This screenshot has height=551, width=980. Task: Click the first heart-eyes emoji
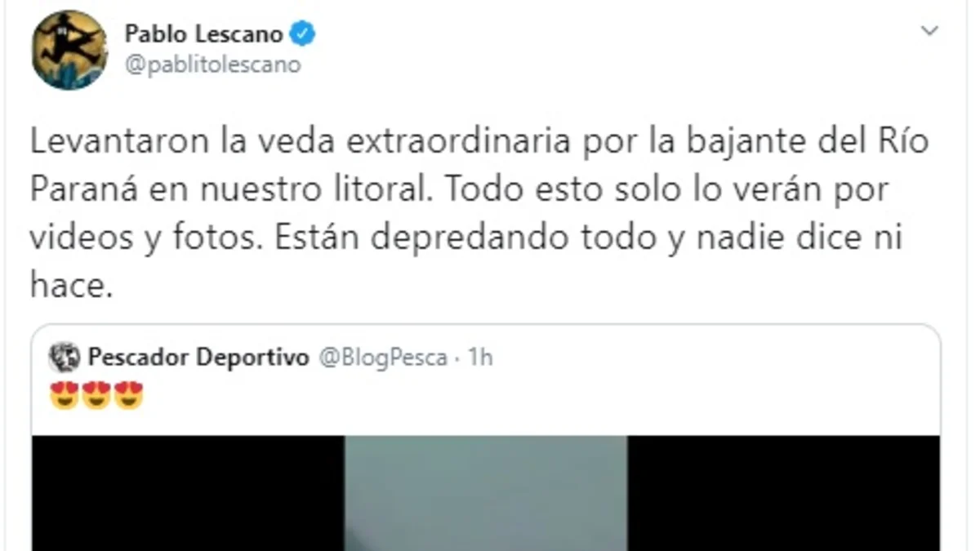[x=64, y=396]
